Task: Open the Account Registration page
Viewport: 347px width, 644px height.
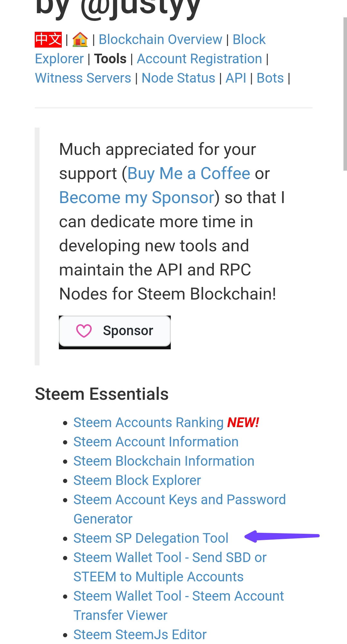Action: coord(199,59)
